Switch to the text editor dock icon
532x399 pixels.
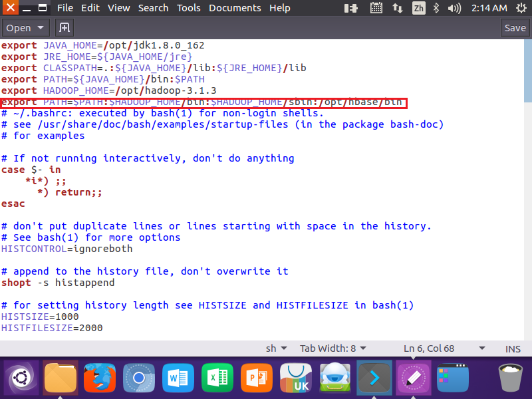click(x=414, y=378)
